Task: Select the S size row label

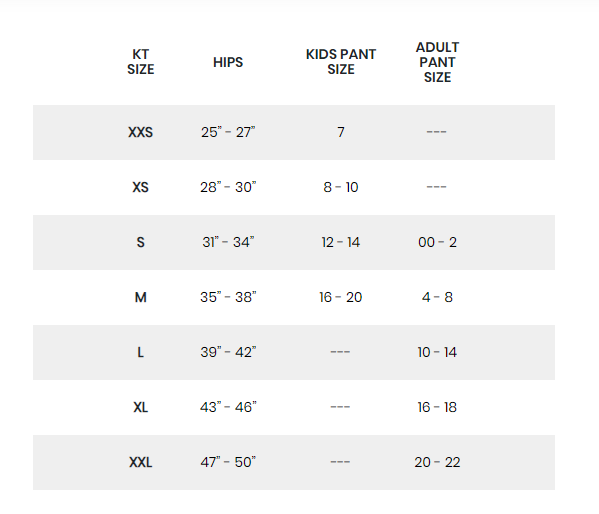Action: 141,242
